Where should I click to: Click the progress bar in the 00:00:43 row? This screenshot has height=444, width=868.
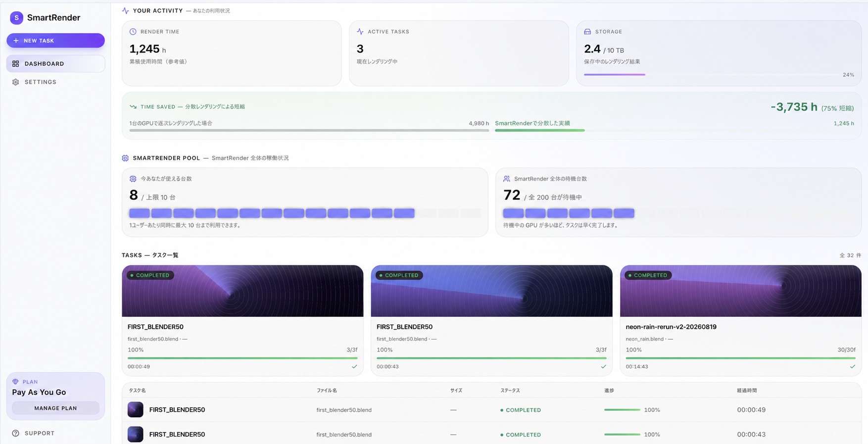tap(622, 435)
